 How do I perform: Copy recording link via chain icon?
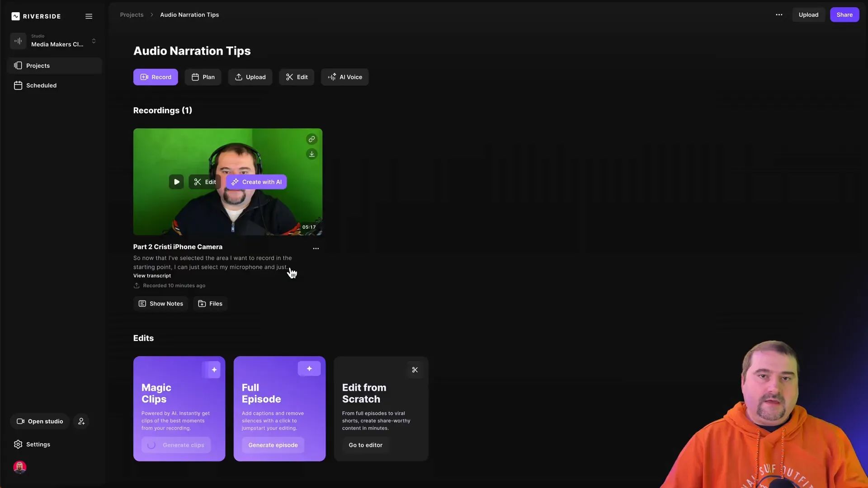tap(311, 139)
